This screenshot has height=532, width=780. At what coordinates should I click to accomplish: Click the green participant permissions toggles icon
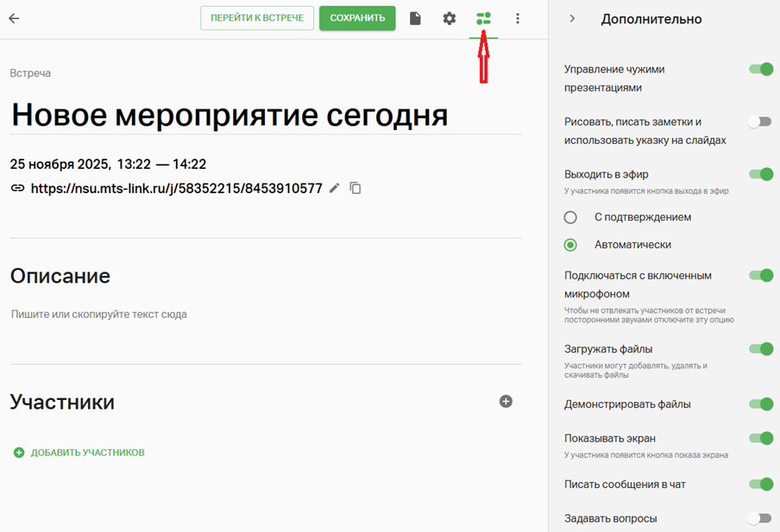coord(483,18)
